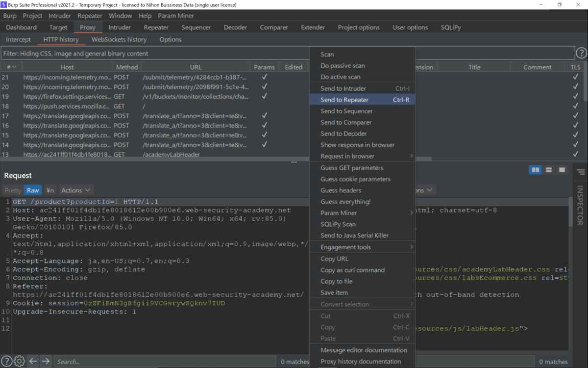Screen dimensions: 588x368
Task: Click the Burp Suite logo in title bar
Action: [4, 4]
